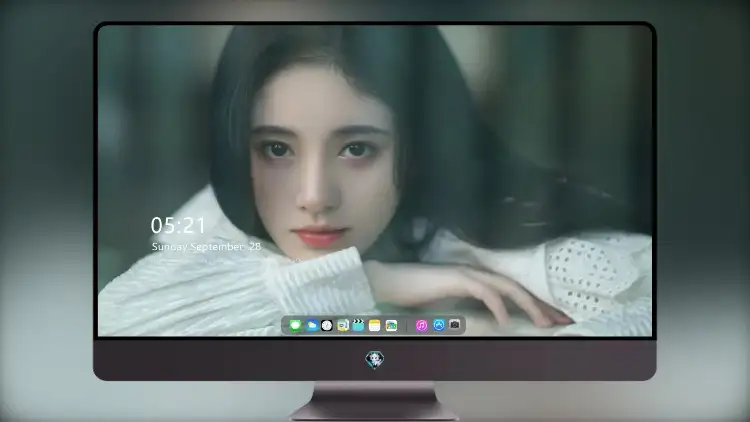Open the Camera app in the dock
This screenshot has height=422, width=750.
(454, 325)
